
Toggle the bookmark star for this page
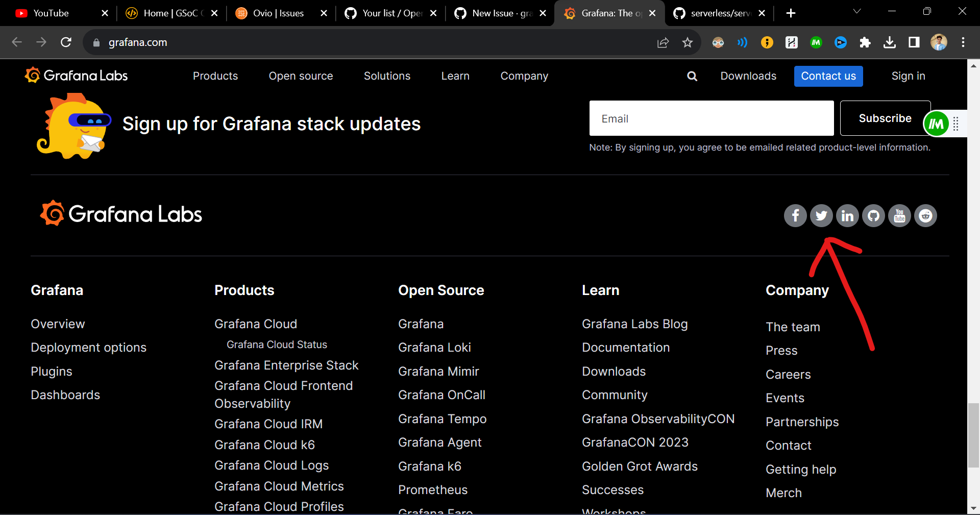tap(688, 42)
